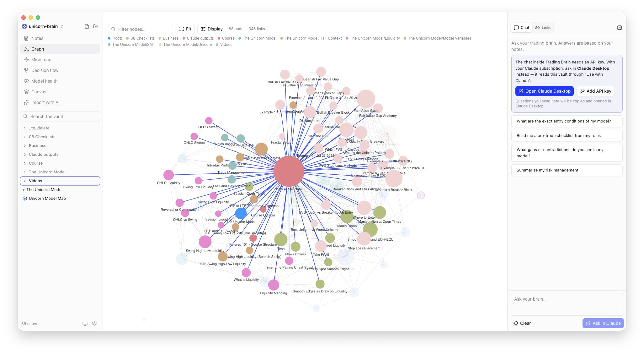The height and width of the screenshot is (354, 644).
Task: Click the Fit button
Action: pyautogui.click(x=185, y=29)
